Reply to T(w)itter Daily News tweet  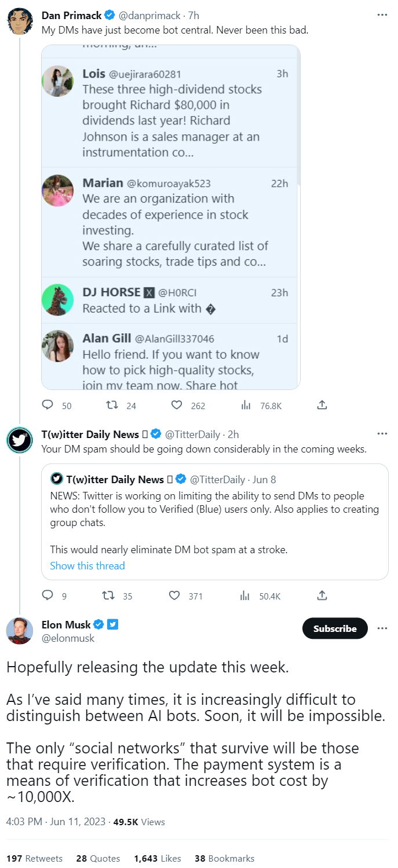click(48, 595)
